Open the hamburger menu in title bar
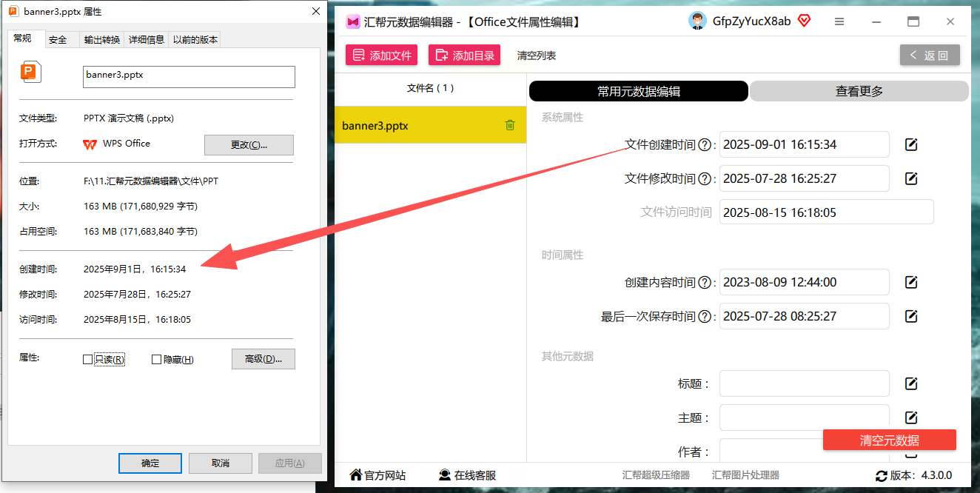Image resolution: width=980 pixels, height=493 pixels. 839,22
